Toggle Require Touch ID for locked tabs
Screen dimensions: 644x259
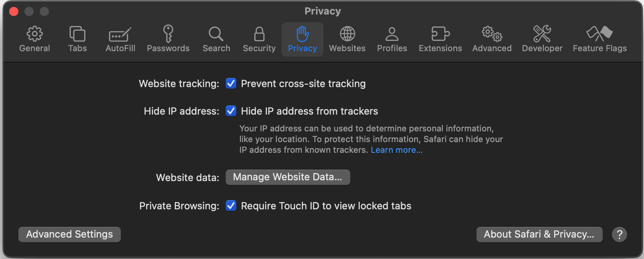tap(231, 206)
